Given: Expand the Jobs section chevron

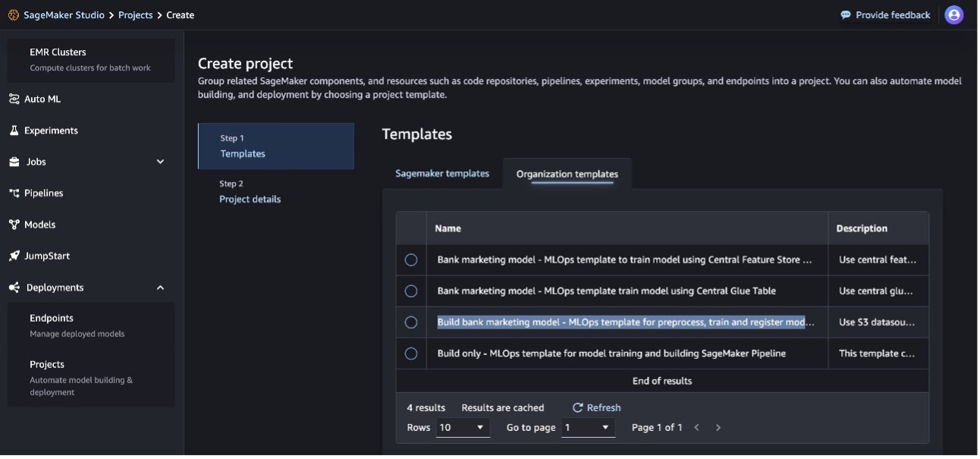Looking at the screenshot, I should tap(160, 162).
